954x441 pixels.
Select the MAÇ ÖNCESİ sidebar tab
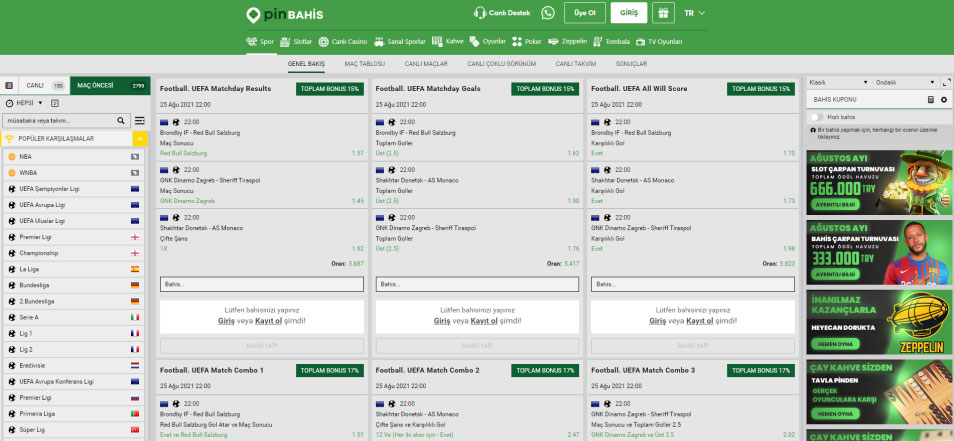110,86
